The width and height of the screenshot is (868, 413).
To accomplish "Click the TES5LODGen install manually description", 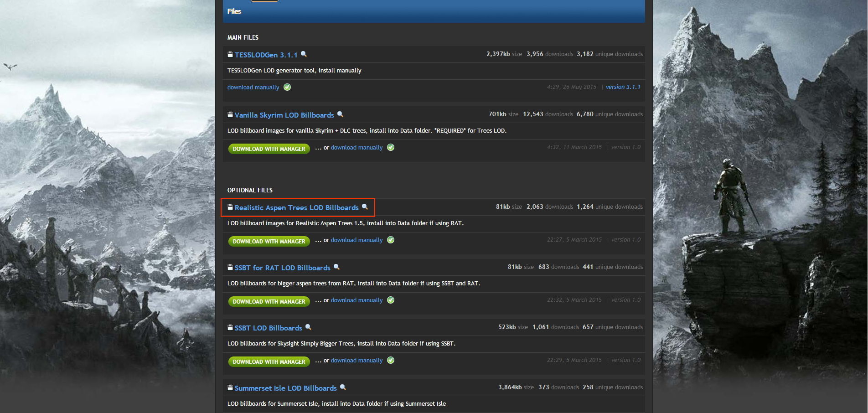I will click(294, 70).
